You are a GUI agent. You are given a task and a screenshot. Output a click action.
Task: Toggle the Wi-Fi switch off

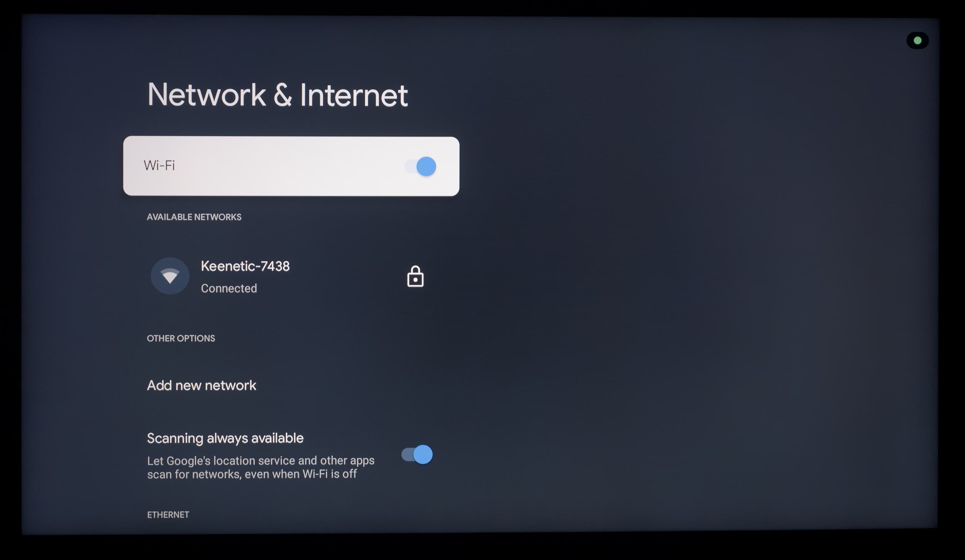point(420,166)
